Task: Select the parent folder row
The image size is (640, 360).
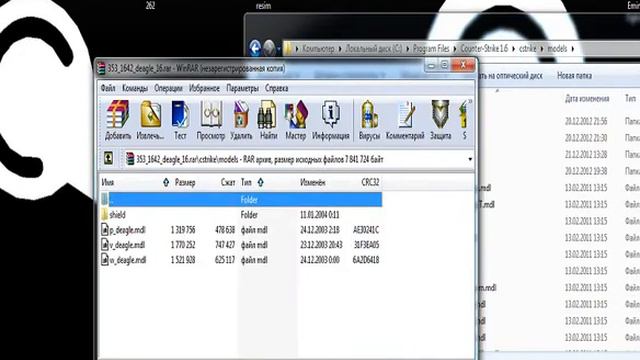Action: click(x=241, y=199)
